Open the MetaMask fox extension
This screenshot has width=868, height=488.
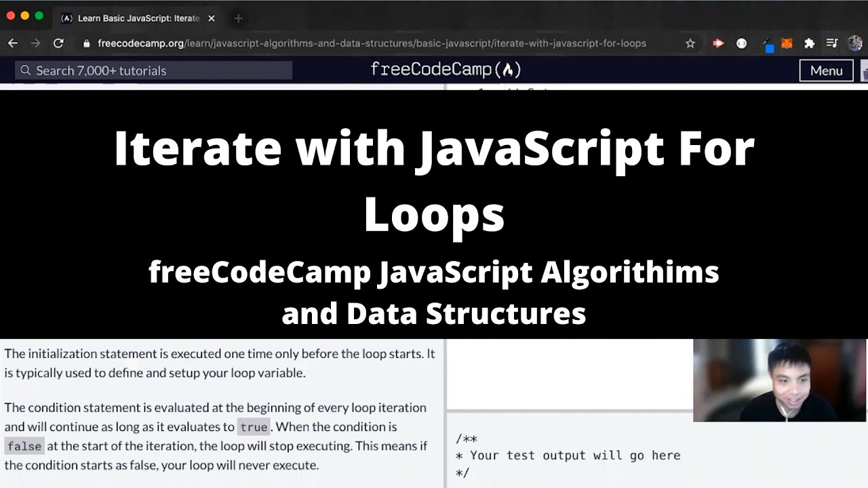pyautogui.click(x=787, y=43)
